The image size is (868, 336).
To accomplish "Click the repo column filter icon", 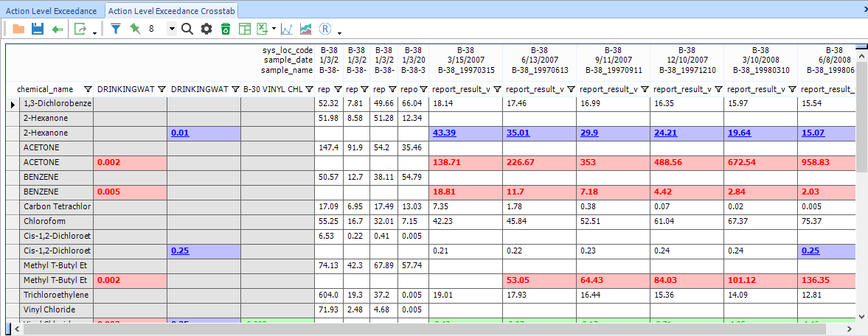I will (x=422, y=88).
